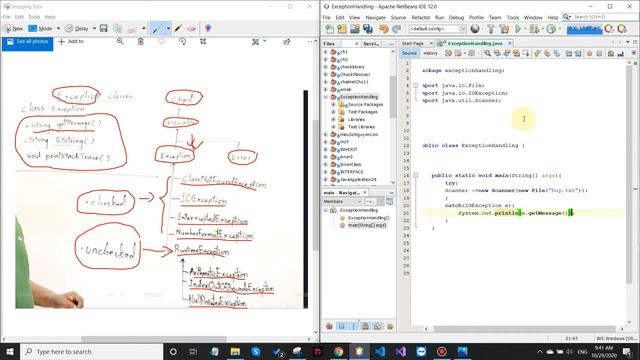
Task: Click the Files panel vertical scrollbar
Action: 393,96
